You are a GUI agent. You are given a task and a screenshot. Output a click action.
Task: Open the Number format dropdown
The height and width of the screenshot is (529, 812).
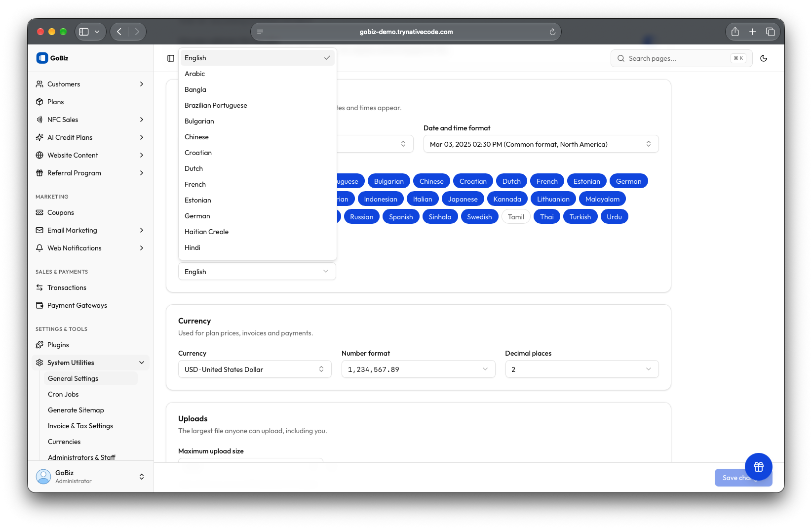coord(418,369)
